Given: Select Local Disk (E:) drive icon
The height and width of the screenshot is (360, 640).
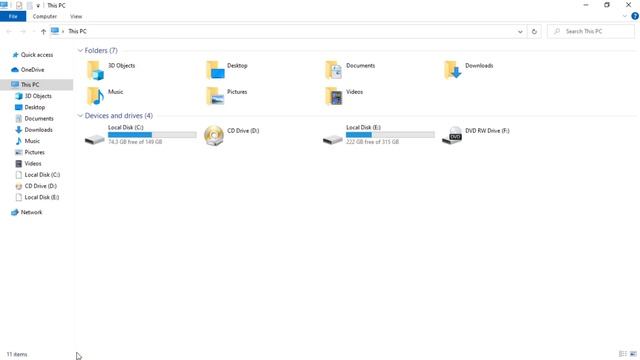Looking at the screenshot, I should (333, 139).
